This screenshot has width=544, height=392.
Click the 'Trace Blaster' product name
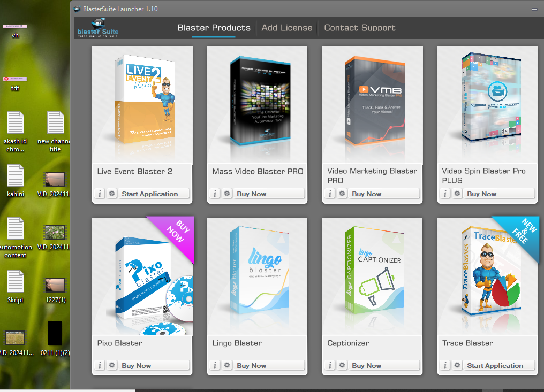click(467, 343)
